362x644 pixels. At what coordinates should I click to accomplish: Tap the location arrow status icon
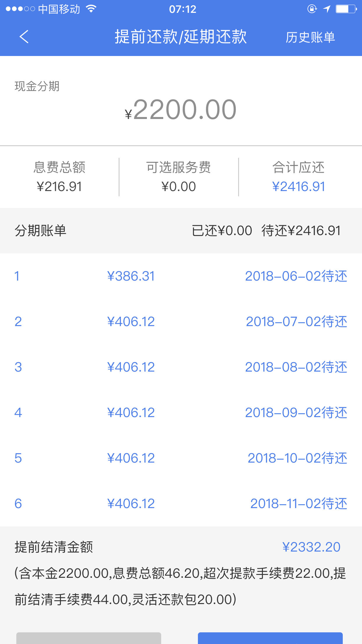pos(327,9)
